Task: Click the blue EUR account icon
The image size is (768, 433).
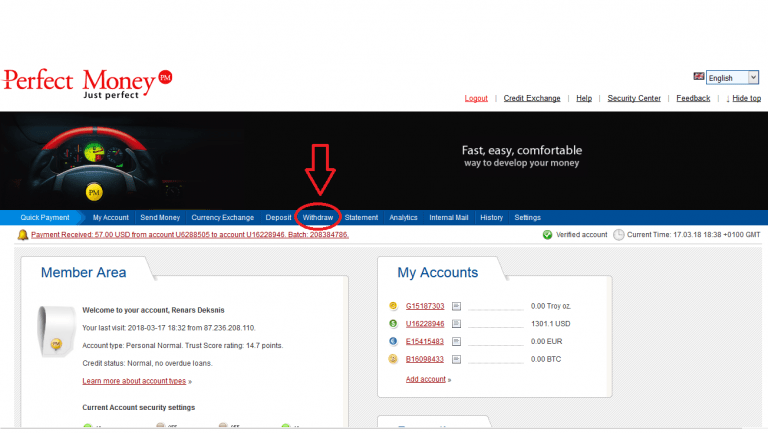Action: [394, 341]
